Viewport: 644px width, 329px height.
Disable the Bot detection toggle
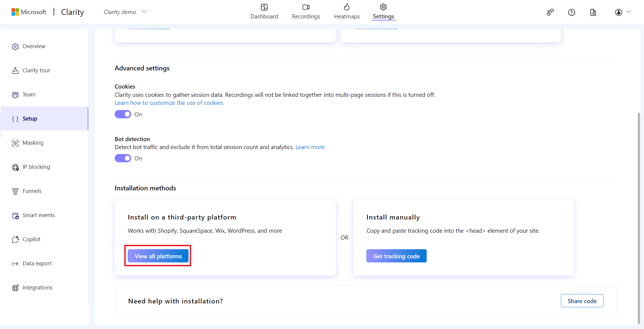[x=123, y=158]
